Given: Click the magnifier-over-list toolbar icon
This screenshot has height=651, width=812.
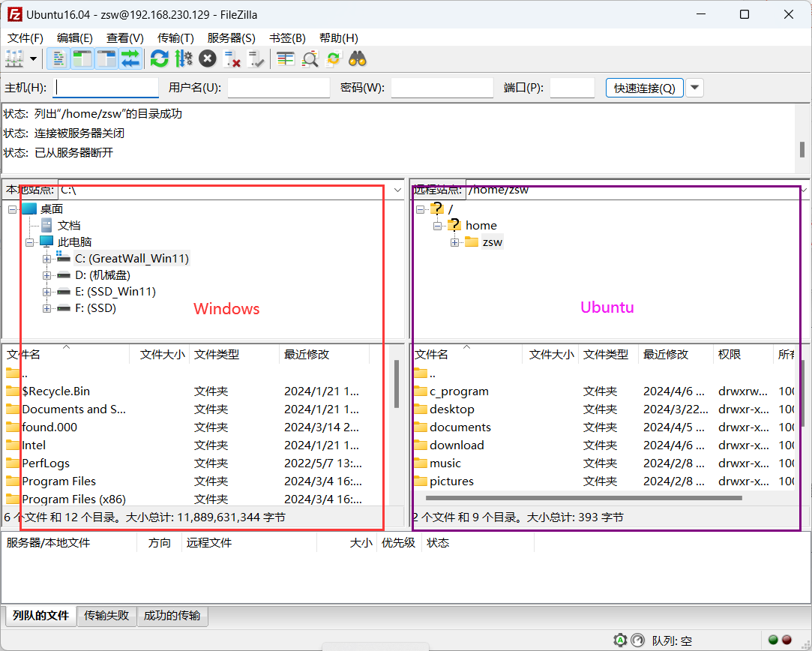Looking at the screenshot, I should pos(310,59).
